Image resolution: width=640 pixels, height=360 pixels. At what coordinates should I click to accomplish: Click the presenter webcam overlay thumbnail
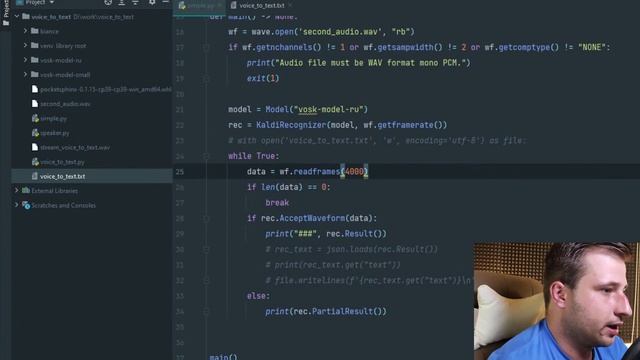[556, 301]
